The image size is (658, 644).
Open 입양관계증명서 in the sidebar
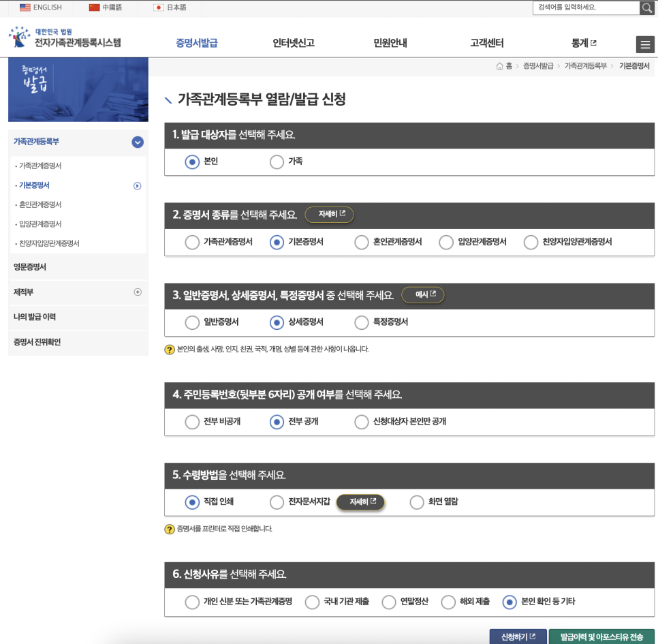[x=40, y=224]
